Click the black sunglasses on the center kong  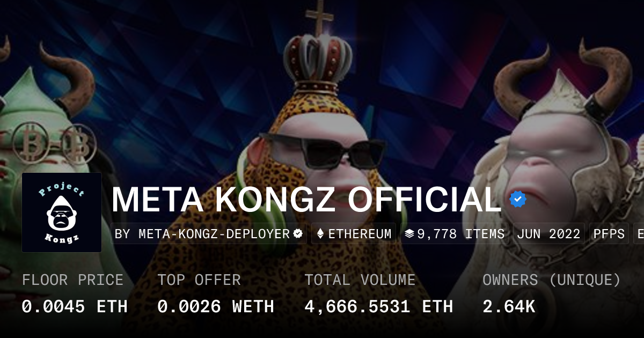[x=323, y=149]
